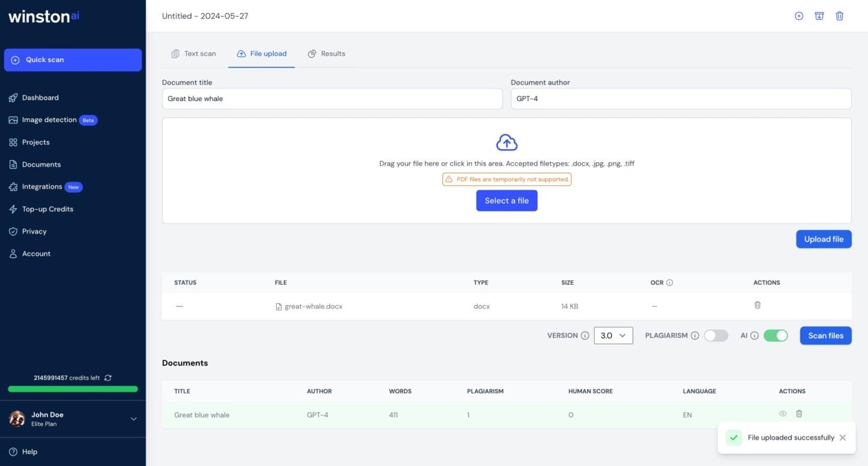View the Great blue whale scan results eye icon

(x=782, y=413)
